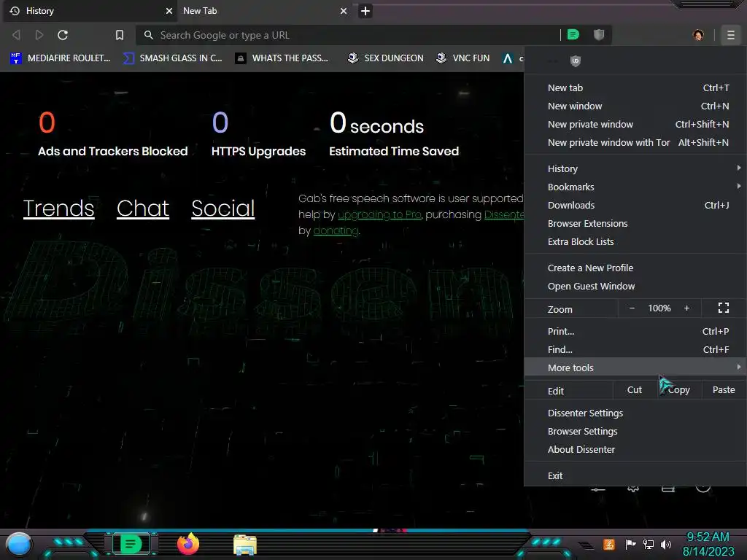The width and height of the screenshot is (747, 560).
Task: Expand the More tools submenu
Action: [x=635, y=367]
